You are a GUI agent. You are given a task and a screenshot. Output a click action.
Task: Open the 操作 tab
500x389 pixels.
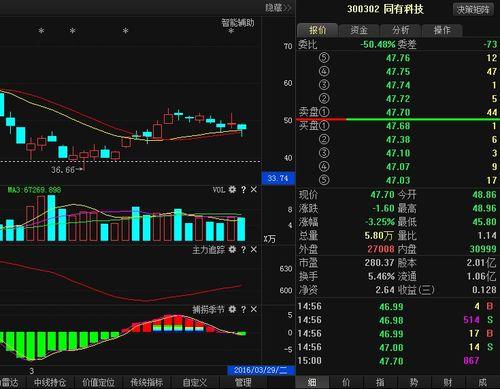[x=442, y=30]
